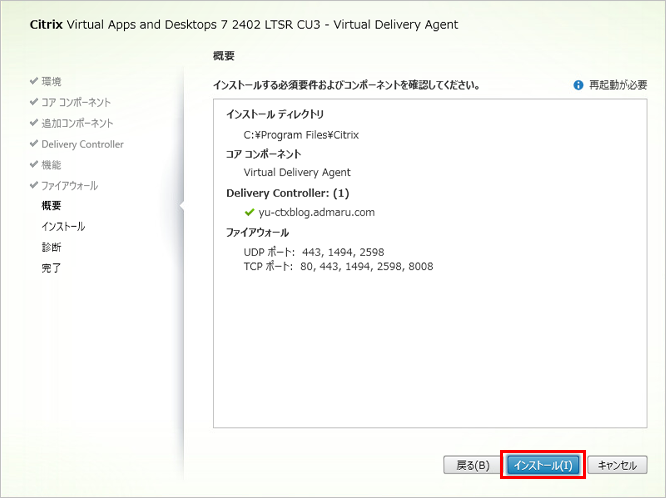Click the yu-ctxblog.admaru.com controller entry
The width and height of the screenshot is (666, 498).
pyautogui.click(x=317, y=212)
